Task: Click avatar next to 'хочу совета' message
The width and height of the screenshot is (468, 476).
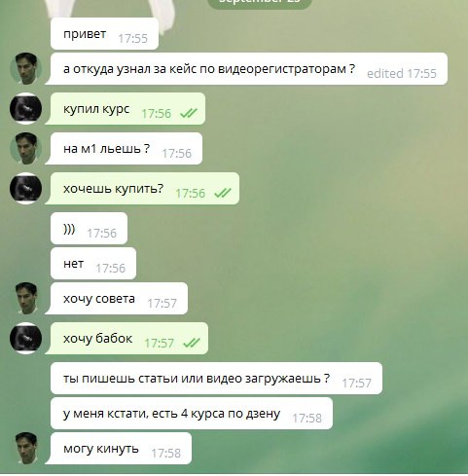Action: pyautogui.click(x=25, y=299)
